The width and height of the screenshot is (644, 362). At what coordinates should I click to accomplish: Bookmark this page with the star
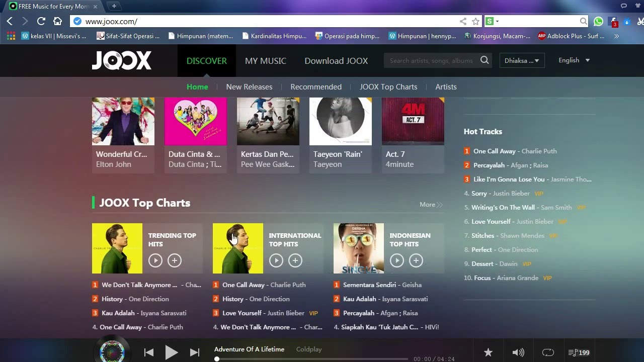tap(475, 21)
